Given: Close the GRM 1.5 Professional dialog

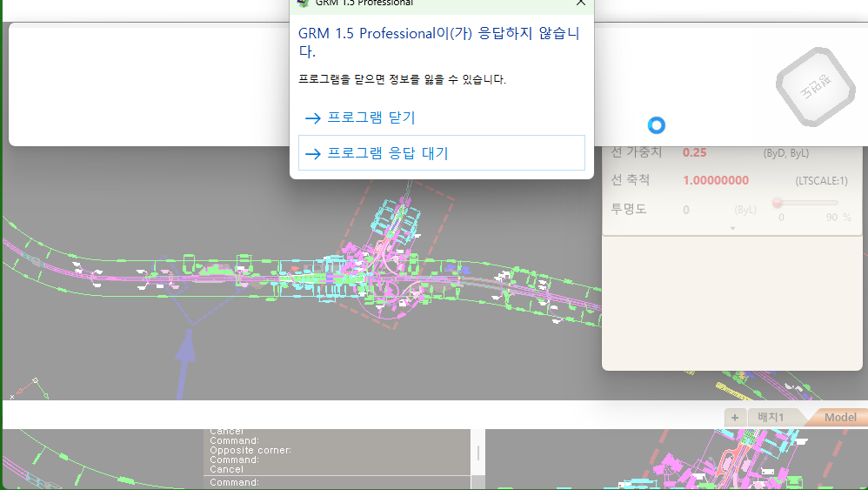Looking at the screenshot, I should click(580, 3).
